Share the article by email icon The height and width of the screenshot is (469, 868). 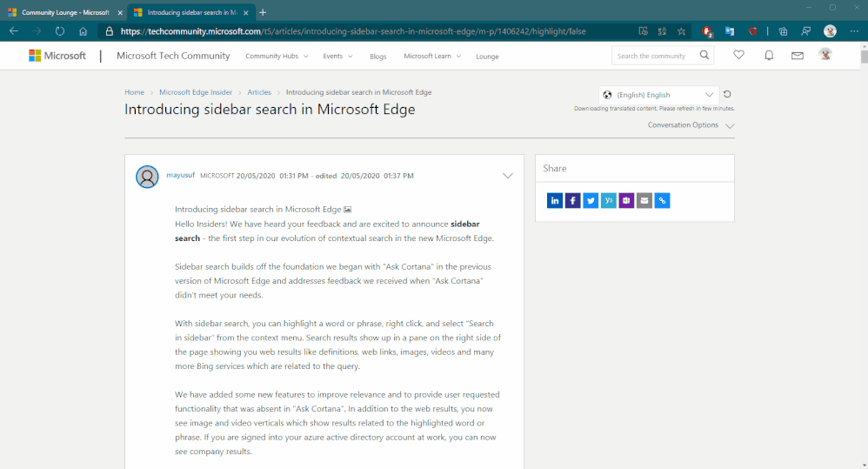(644, 200)
